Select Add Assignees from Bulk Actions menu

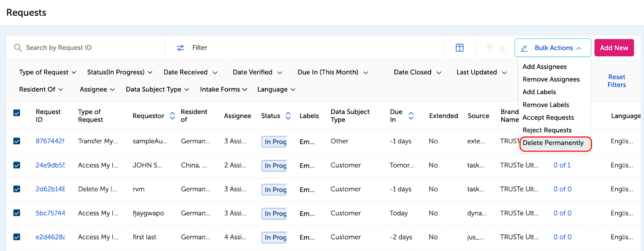click(544, 67)
